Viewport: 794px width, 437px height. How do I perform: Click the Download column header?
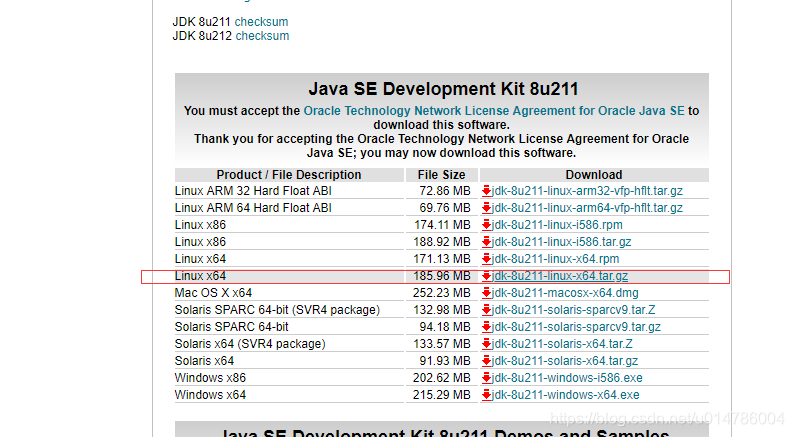tap(594, 175)
